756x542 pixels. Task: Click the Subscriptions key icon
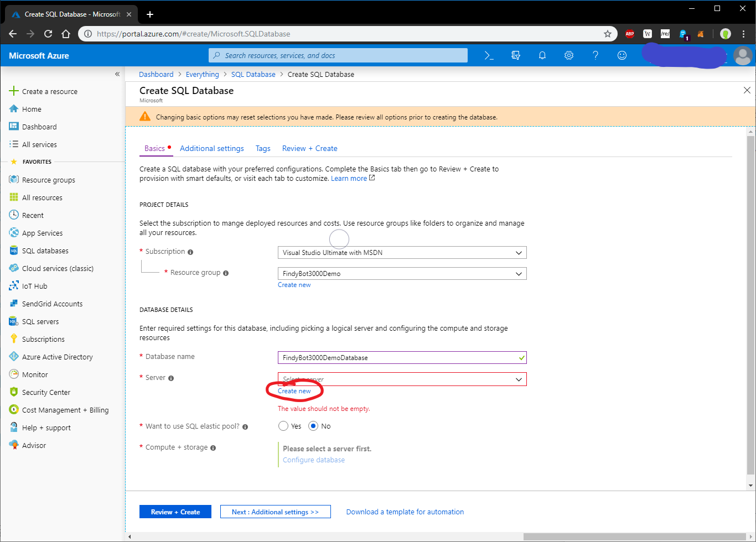point(14,338)
